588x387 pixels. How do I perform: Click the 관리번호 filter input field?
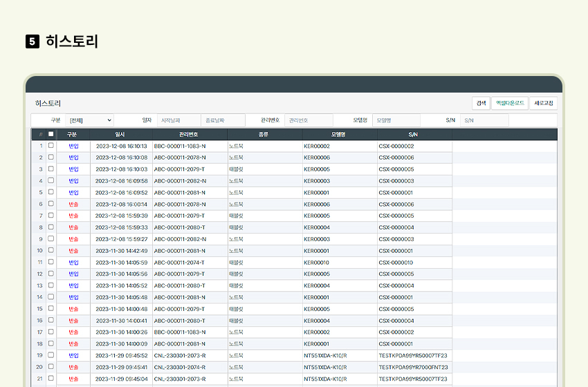(x=309, y=120)
